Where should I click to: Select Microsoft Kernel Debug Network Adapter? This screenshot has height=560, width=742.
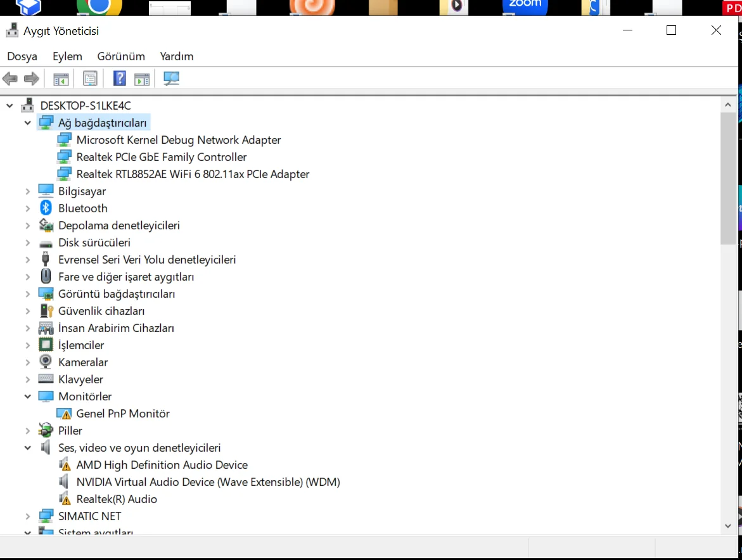(179, 140)
